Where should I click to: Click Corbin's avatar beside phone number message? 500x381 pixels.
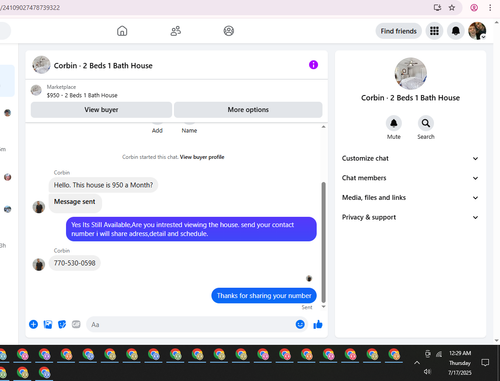tap(39, 264)
